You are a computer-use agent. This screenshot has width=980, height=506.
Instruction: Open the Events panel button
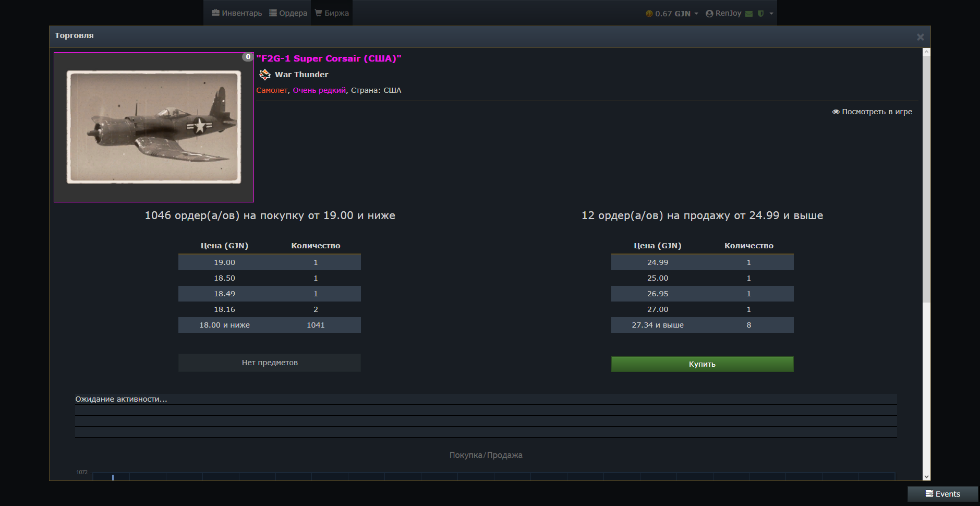pos(943,494)
